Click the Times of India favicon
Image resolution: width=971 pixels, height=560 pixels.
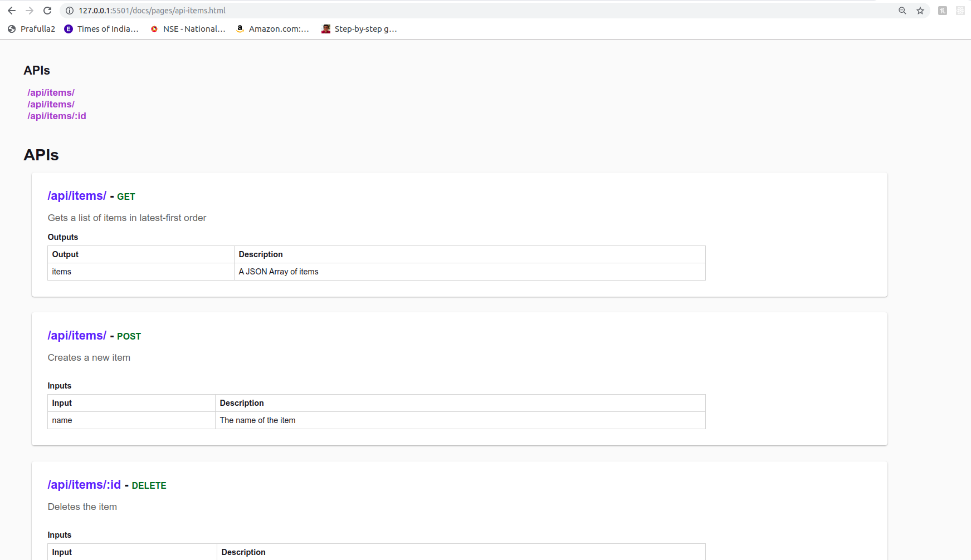coord(69,29)
